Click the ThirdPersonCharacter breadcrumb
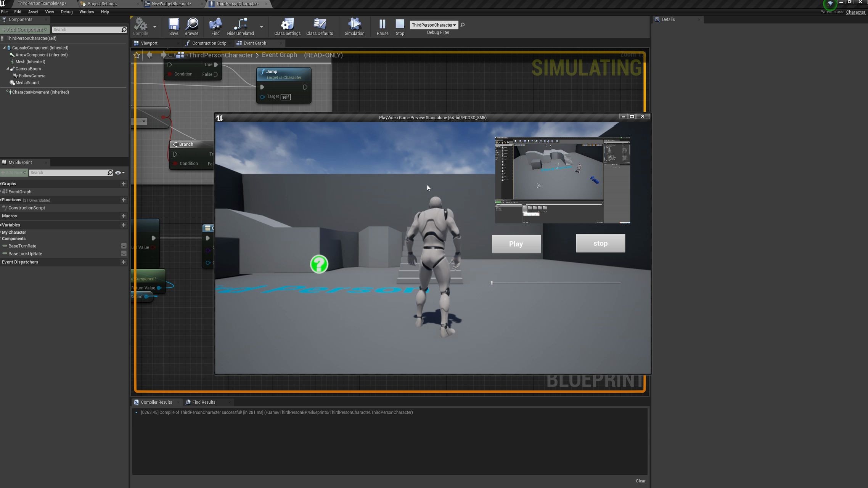 pos(220,55)
